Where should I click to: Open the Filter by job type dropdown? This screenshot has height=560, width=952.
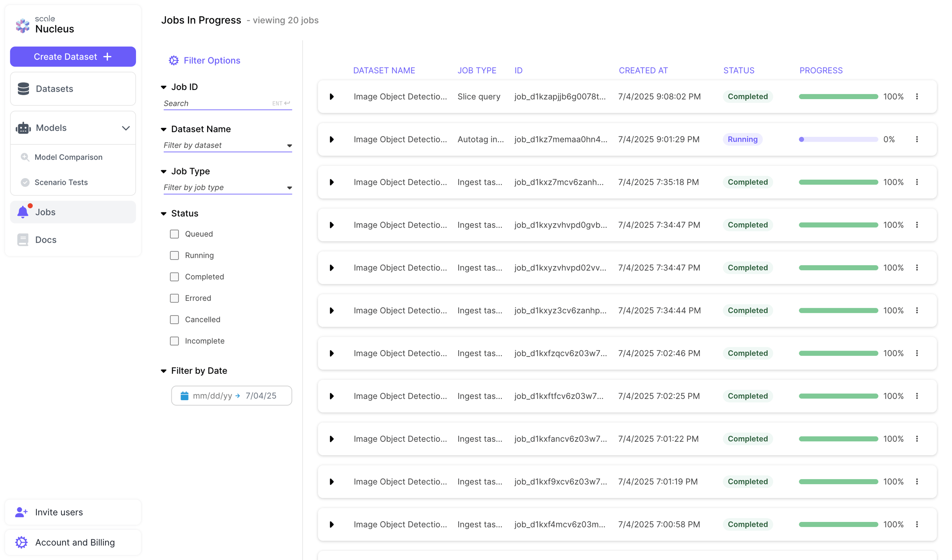pyautogui.click(x=228, y=188)
